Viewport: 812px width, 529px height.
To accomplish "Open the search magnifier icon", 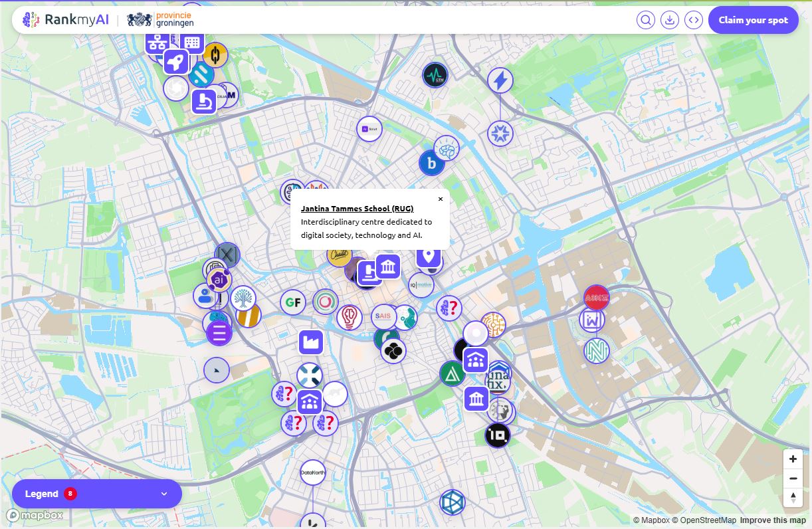I will (646, 20).
